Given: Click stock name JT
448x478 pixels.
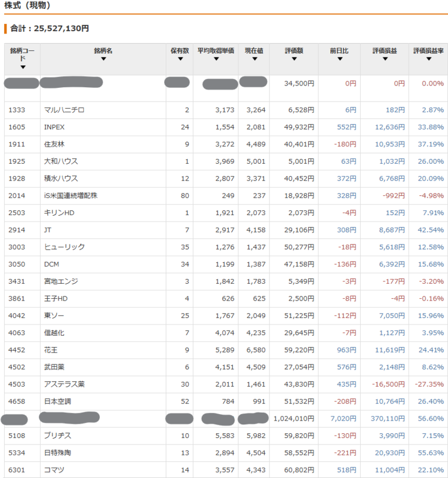Looking at the screenshot, I should [48, 230].
